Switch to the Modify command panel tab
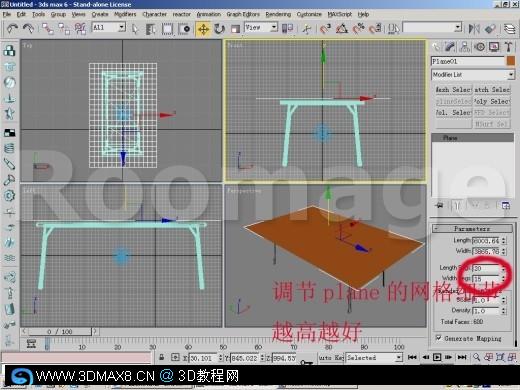Screen dimensions: 520x390 pos(450,47)
